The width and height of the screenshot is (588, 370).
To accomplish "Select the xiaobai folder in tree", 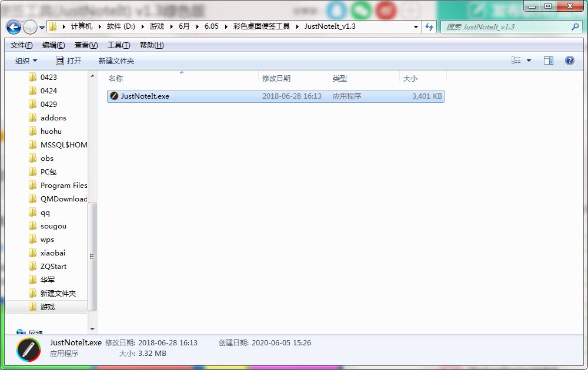I will 52,253.
